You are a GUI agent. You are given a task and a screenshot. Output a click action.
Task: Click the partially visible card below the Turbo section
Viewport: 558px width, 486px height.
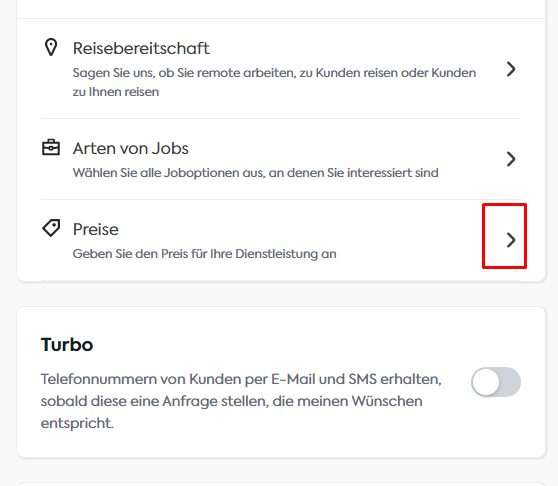pyautogui.click(x=281, y=484)
